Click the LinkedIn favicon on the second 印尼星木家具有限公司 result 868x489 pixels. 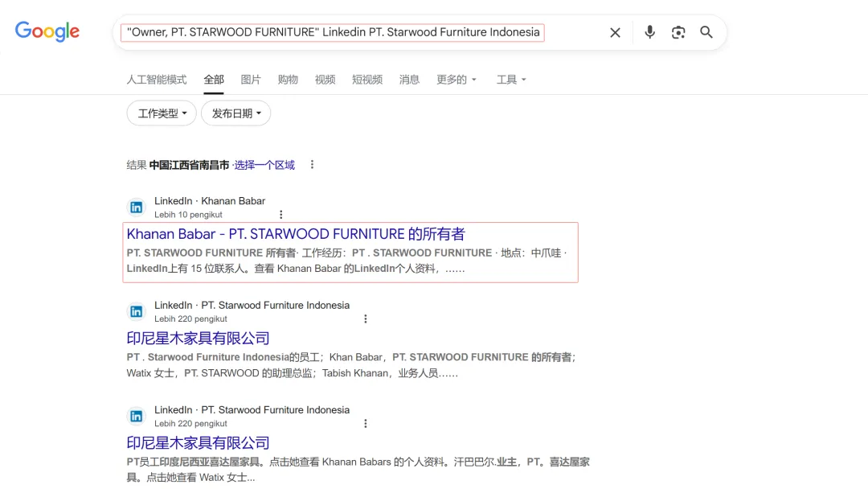pyautogui.click(x=137, y=416)
